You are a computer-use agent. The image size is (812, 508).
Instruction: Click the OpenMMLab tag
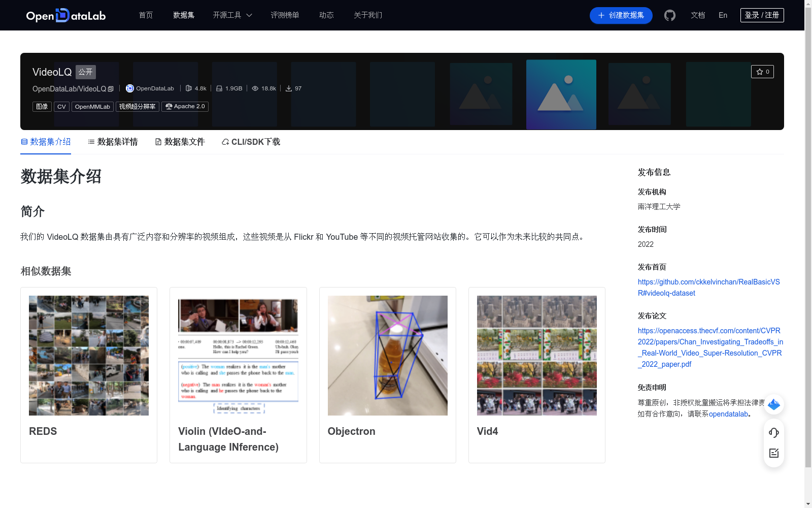click(92, 107)
